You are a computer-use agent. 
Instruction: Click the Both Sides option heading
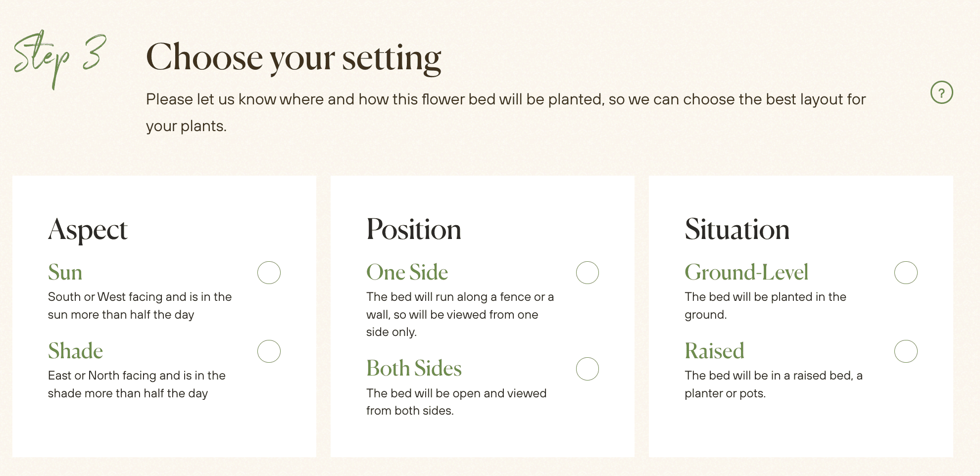(x=414, y=369)
